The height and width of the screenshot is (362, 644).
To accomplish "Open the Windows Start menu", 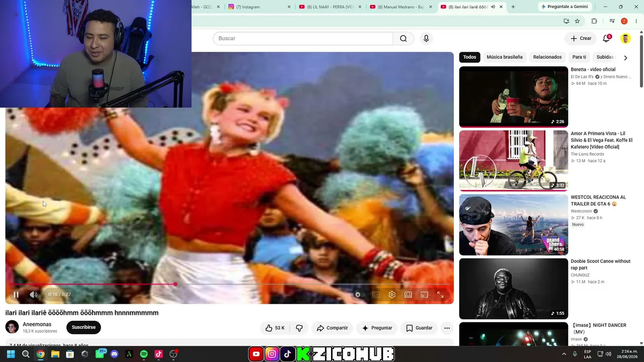I will coord(11,354).
